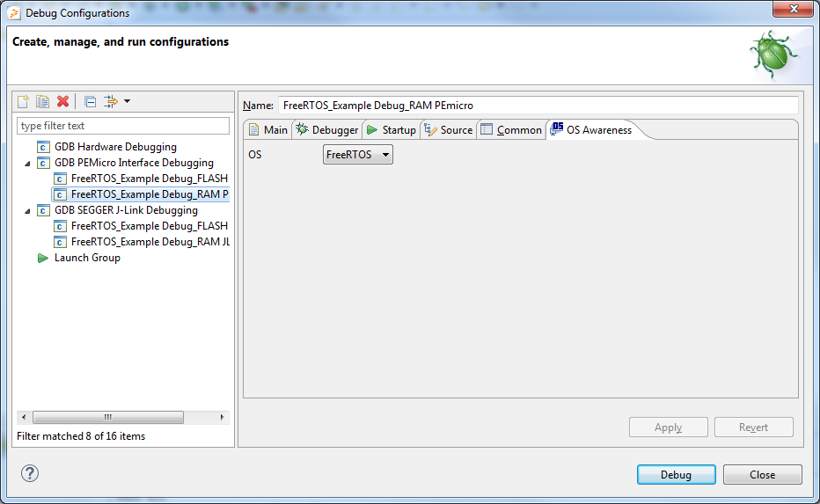Screen dimensions: 820x504
Task: Switch to the Main tab
Action: pos(267,129)
